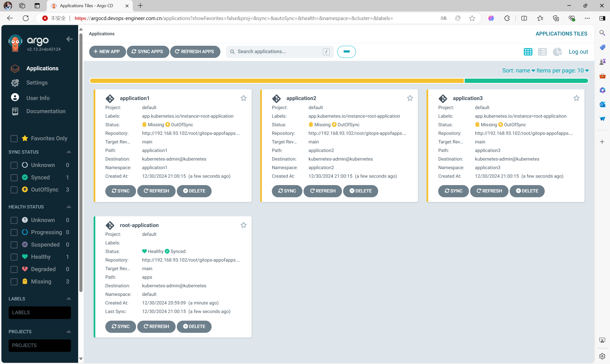This screenshot has height=364, width=610.
Task: Tick the Healthy health status filter
Action: (x=14, y=257)
